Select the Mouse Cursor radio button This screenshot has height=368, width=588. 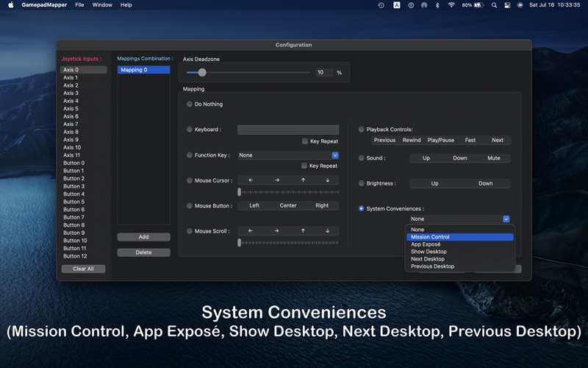pyautogui.click(x=190, y=180)
